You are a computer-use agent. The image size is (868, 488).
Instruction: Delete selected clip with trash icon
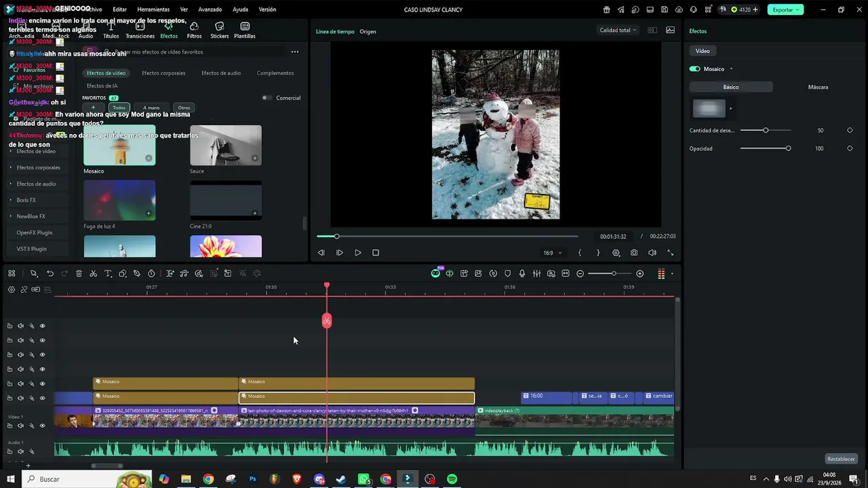(79, 274)
